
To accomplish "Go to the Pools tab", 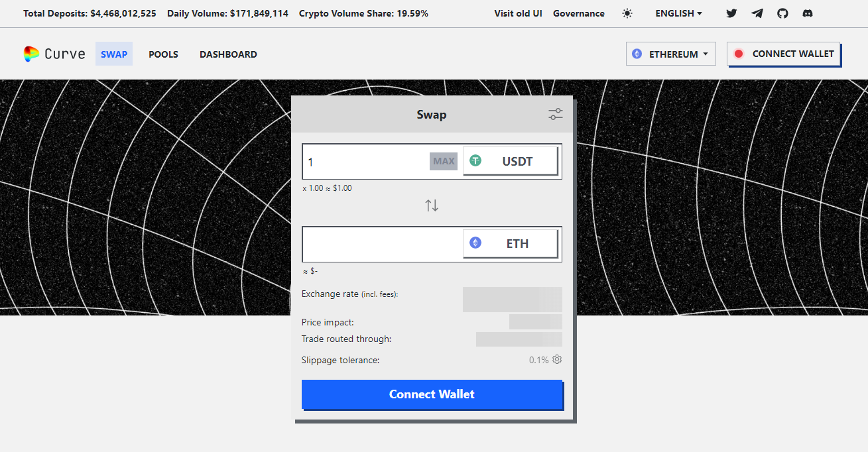I will tap(163, 54).
